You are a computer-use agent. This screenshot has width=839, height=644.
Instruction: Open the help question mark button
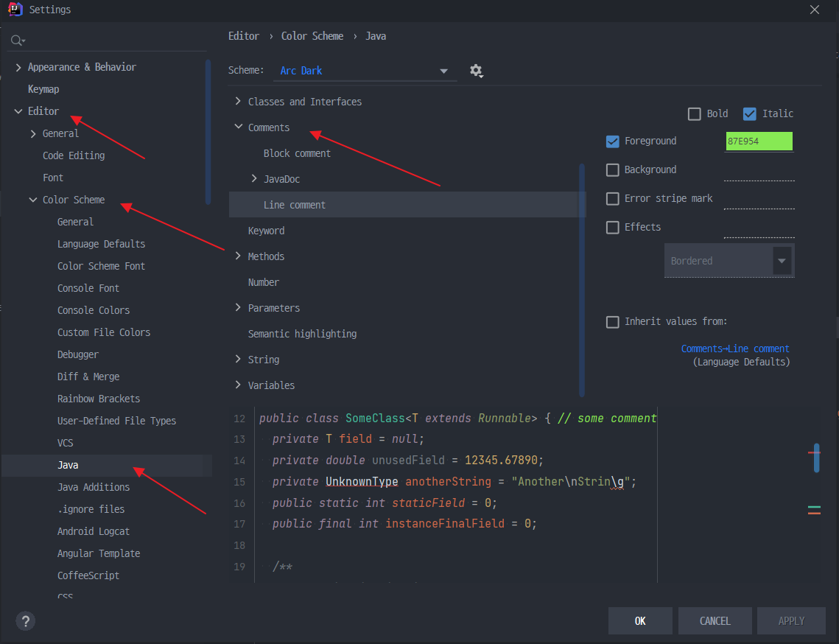[x=26, y=621]
